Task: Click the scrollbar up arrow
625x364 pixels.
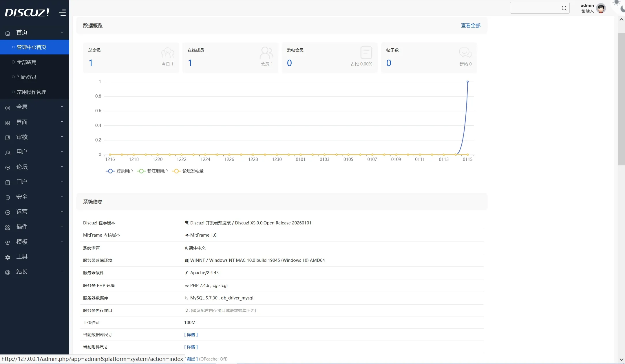Action: coord(621,20)
